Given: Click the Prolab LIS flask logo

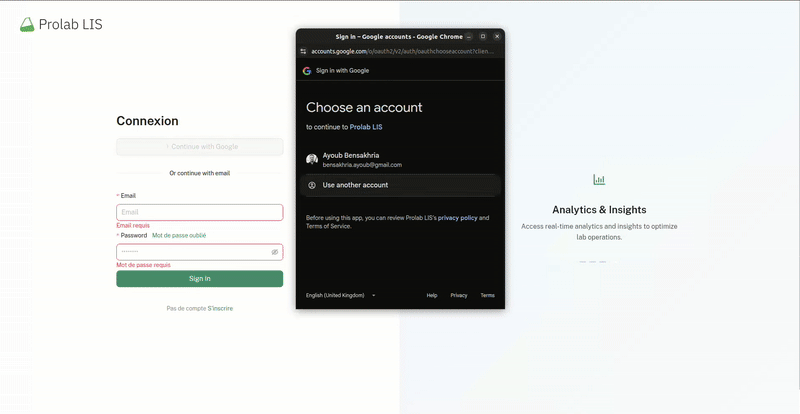Looking at the screenshot, I should pos(27,25).
